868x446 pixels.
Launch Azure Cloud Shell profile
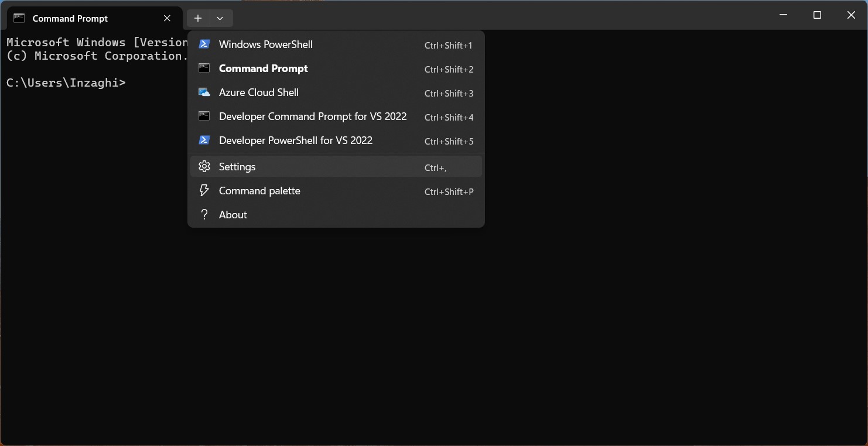point(336,92)
